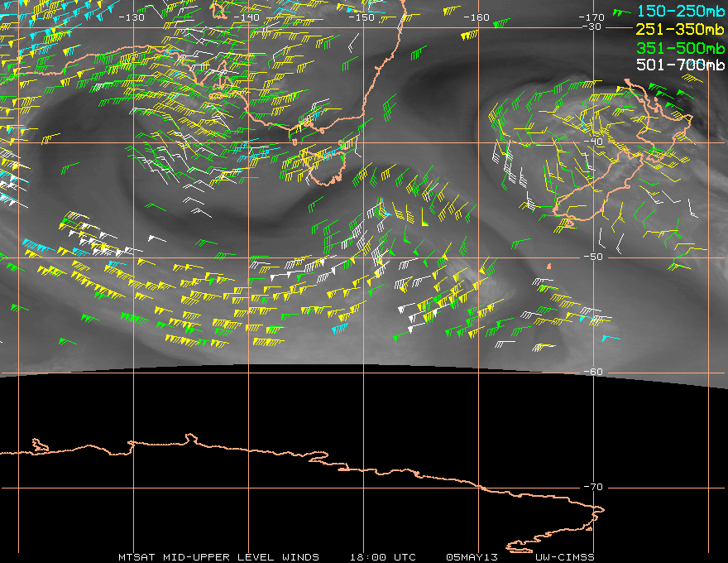The width and height of the screenshot is (728, 563).
Task: Click the 18:00 UTC timestamp
Action: coord(382,557)
